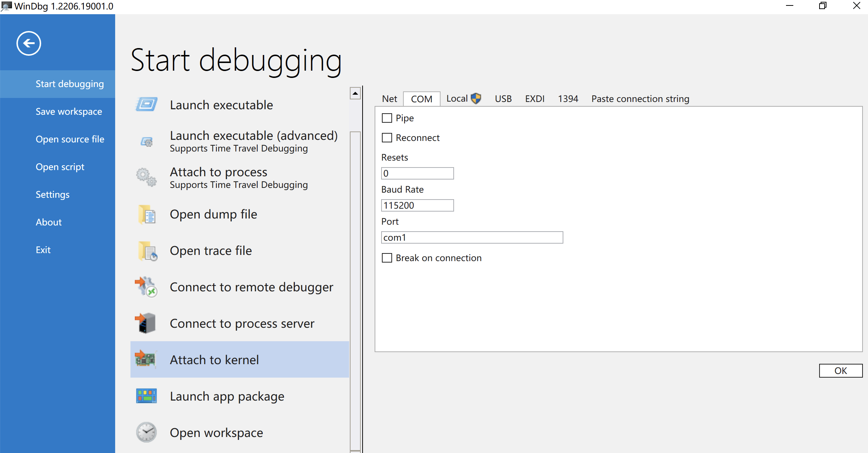Toggle the Break on connection checkbox
This screenshot has height=453, width=868.
tap(388, 257)
